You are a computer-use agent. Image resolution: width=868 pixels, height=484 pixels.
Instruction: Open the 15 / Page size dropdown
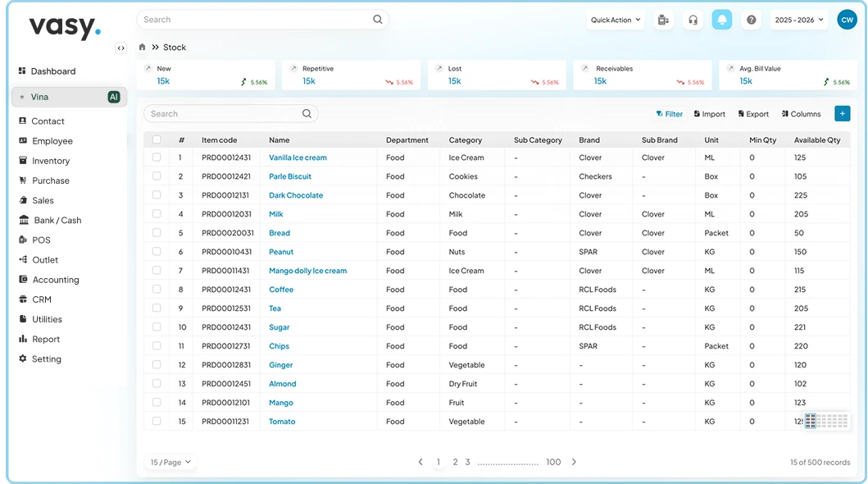click(x=170, y=462)
